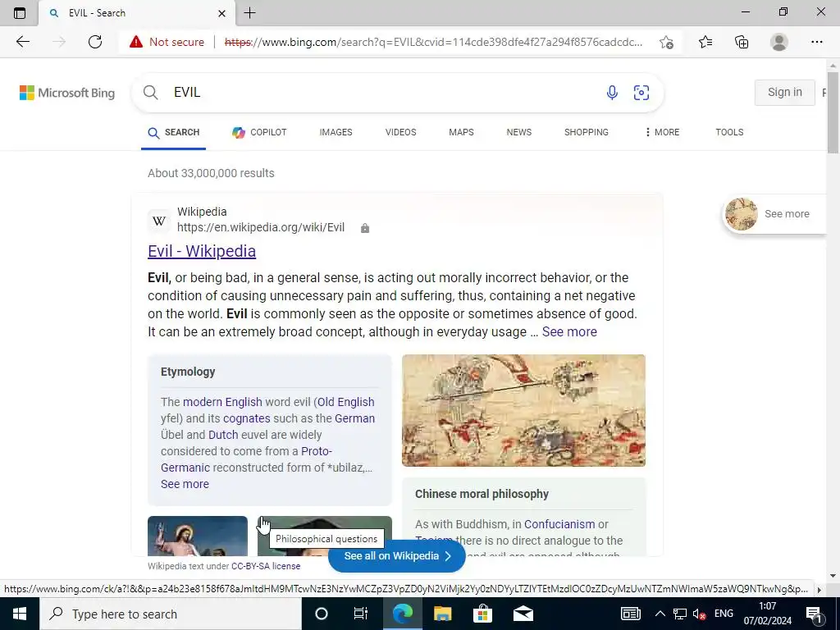
Task: Open a new tab with plus icon
Action: [x=249, y=13]
